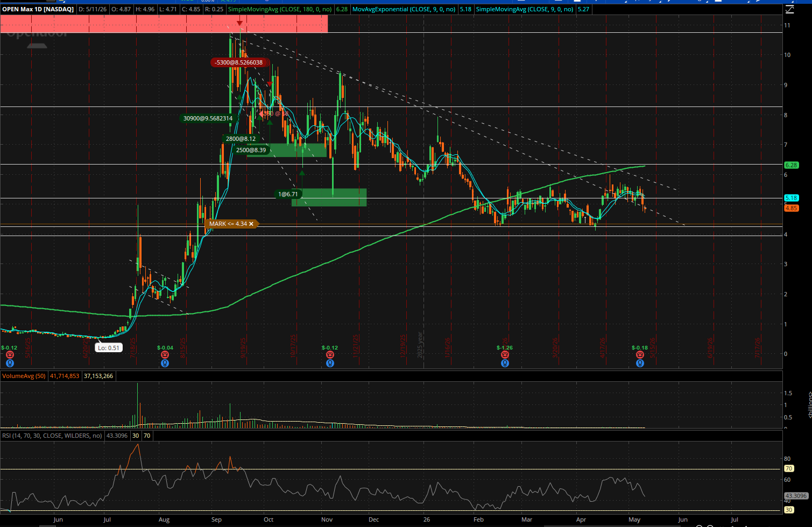Select the SimpleMovingAvg (CLOSE, 180, 0, no) study label

[280, 9]
